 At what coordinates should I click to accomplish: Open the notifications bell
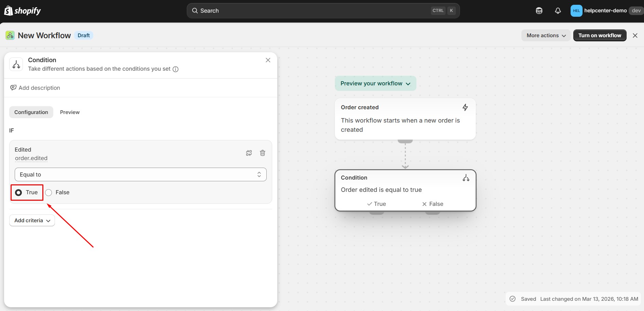[558, 11]
